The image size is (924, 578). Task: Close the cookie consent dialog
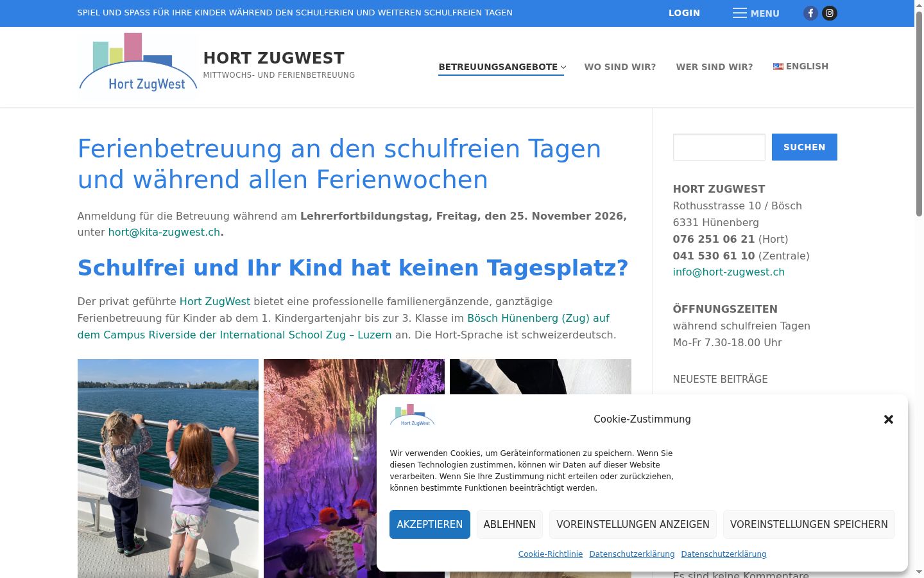click(x=889, y=419)
